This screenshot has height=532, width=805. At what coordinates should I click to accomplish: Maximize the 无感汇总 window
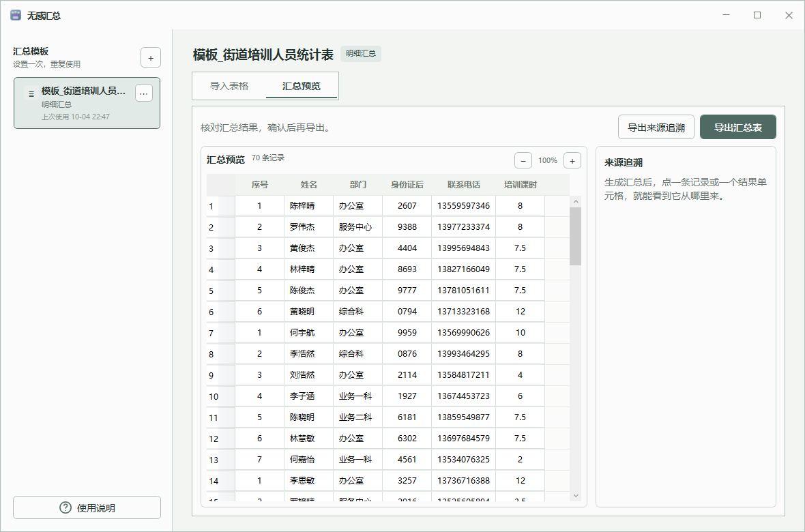coord(757,16)
